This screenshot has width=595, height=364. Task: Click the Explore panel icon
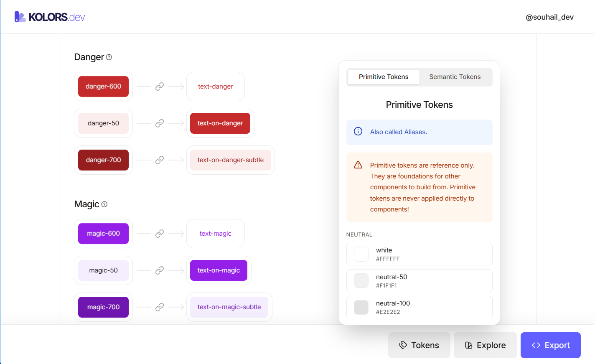click(469, 345)
